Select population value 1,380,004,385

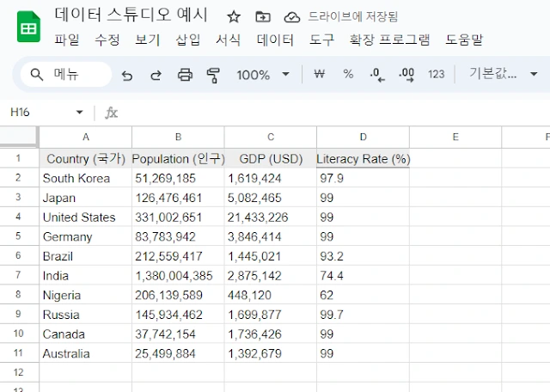178,275
